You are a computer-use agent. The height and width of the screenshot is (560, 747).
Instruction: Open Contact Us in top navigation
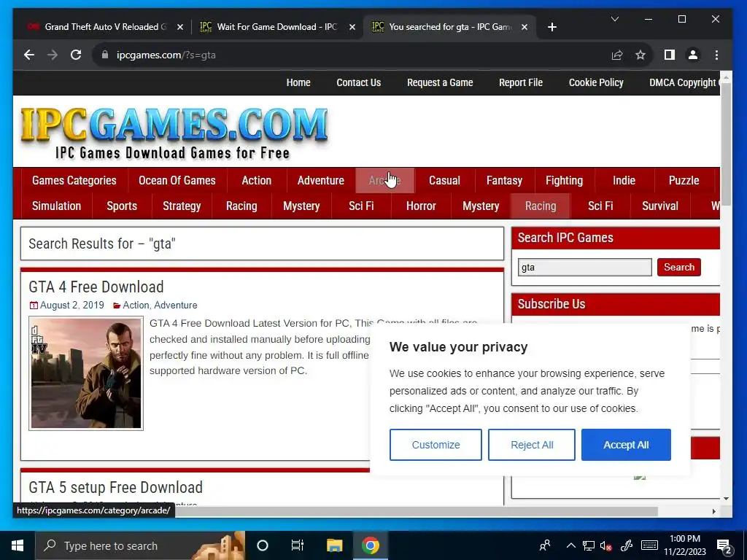[x=359, y=83]
